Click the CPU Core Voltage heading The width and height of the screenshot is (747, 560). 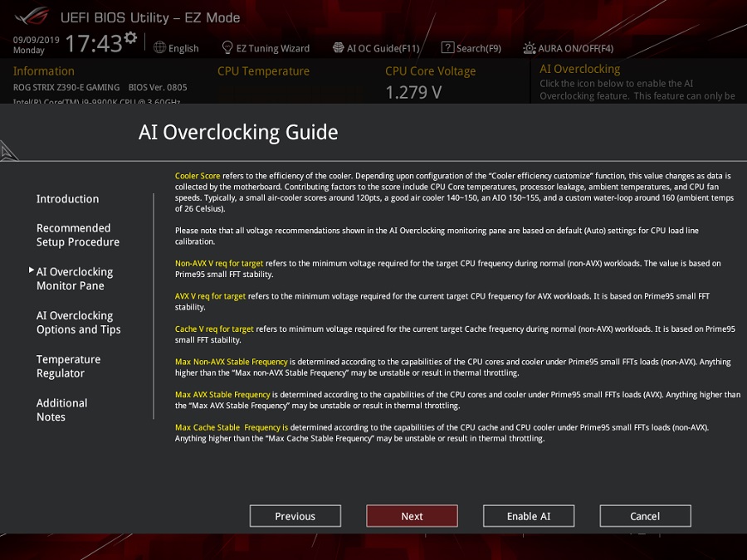point(431,71)
